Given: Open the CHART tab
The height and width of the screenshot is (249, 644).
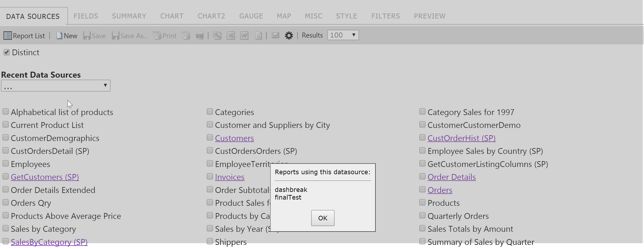Looking at the screenshot, I should tap(172, 16).
